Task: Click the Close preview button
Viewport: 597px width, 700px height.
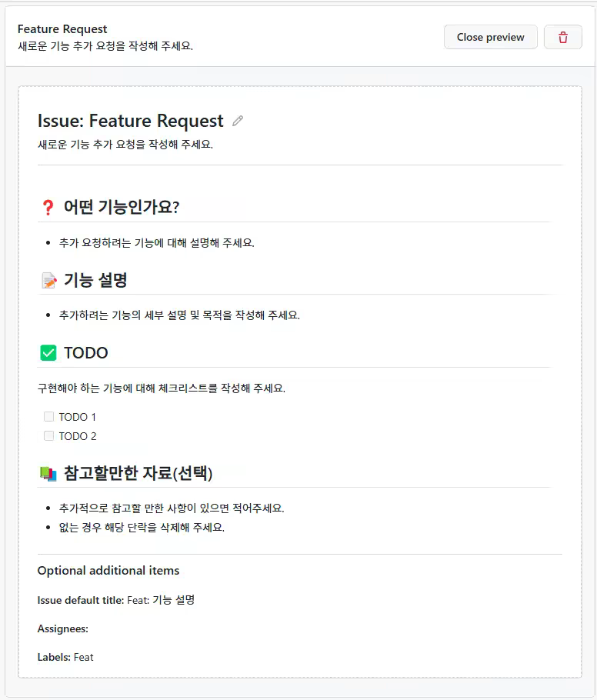Action: click(x=490, y=36)
